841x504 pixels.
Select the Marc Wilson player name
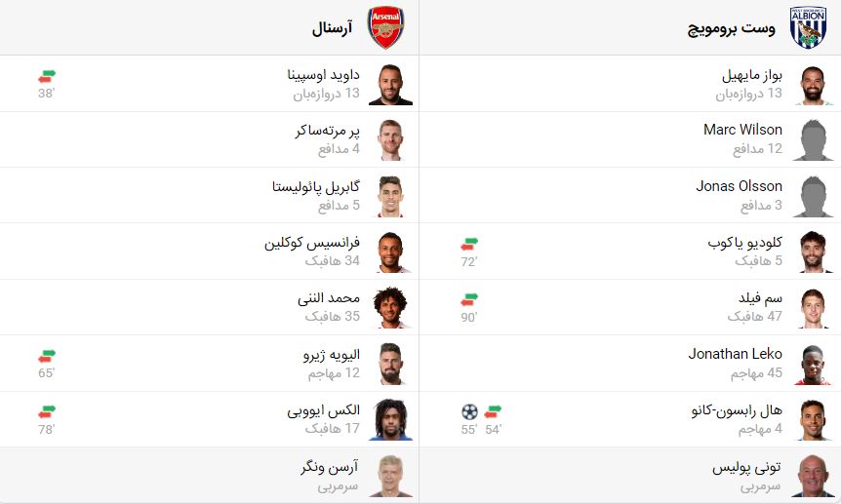742,130
